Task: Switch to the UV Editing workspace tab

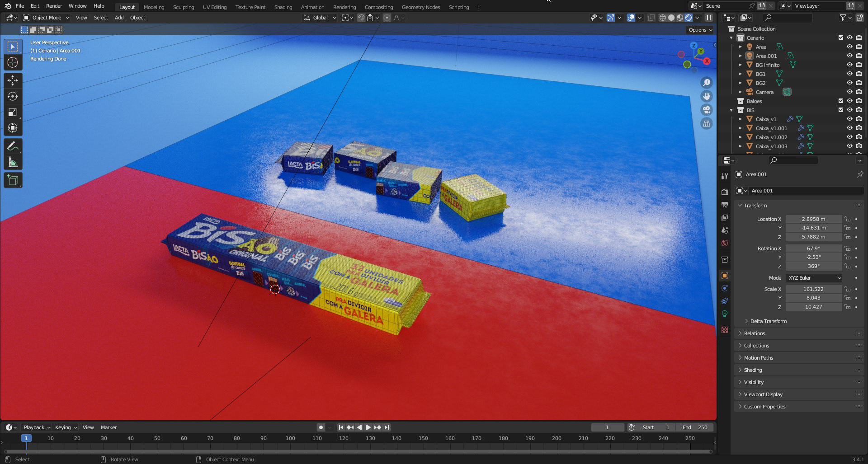Action: 215,7
